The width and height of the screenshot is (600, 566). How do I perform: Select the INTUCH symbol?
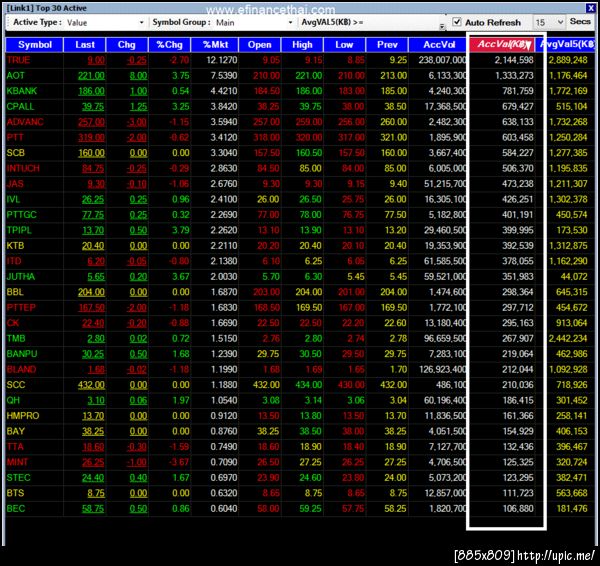[23, 168]
